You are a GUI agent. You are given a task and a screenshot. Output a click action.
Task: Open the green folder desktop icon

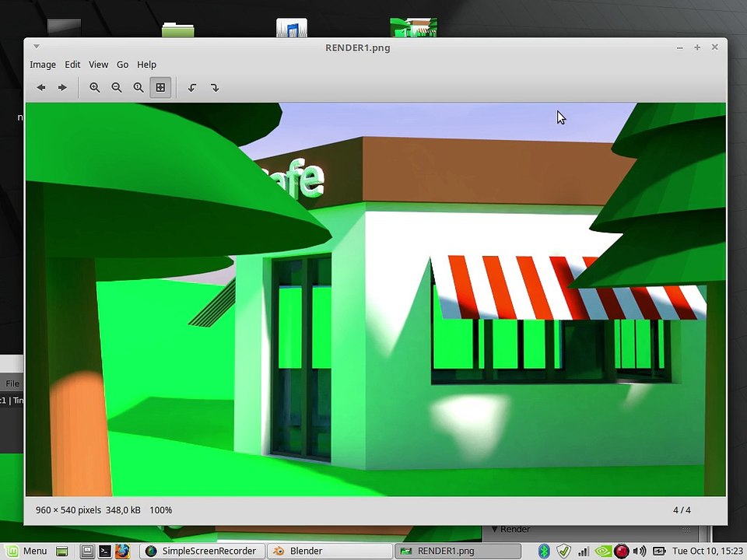point(177,29)
